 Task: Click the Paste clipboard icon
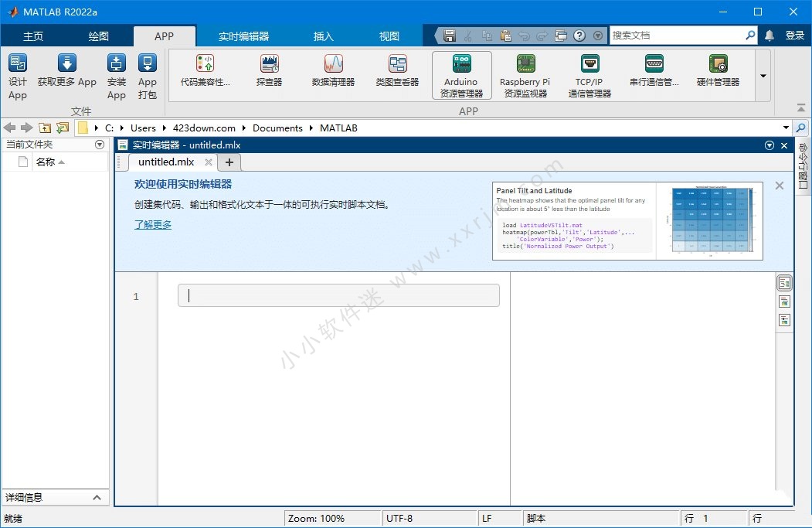[505, 36]
